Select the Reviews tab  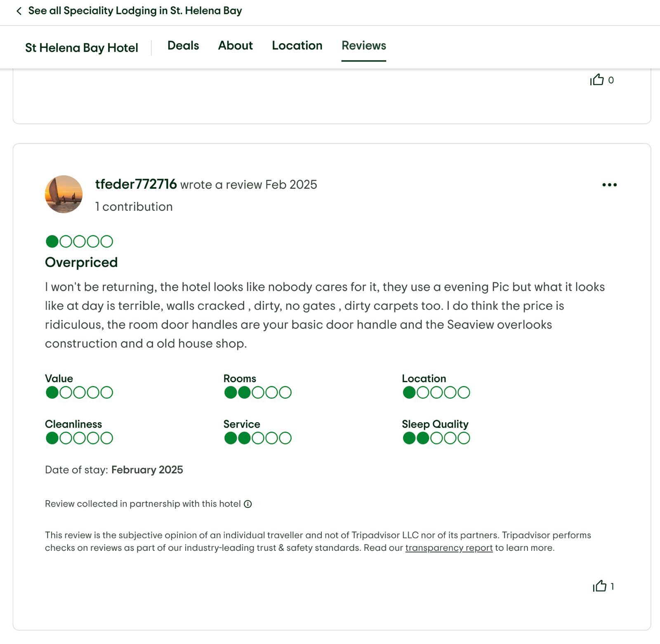click(x=363, y=45)
